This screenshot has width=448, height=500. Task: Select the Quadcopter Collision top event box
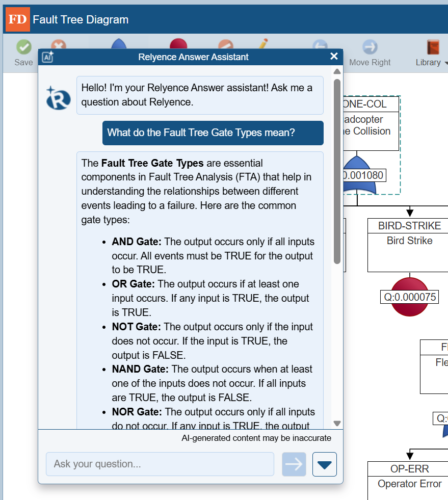point(371,123)
